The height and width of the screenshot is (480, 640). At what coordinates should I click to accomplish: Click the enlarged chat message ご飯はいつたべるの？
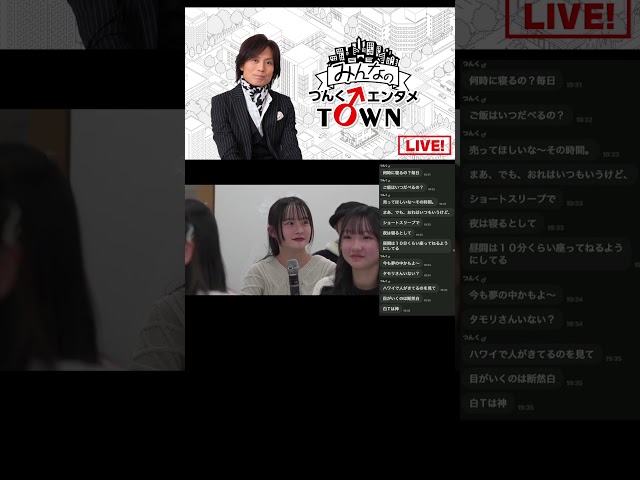coord(516,115)
